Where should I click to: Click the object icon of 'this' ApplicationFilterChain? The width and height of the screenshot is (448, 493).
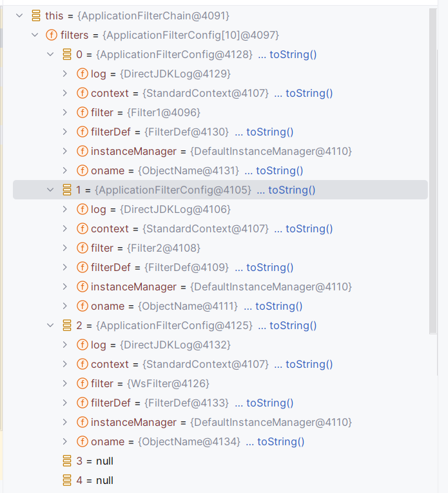point(36,15)
